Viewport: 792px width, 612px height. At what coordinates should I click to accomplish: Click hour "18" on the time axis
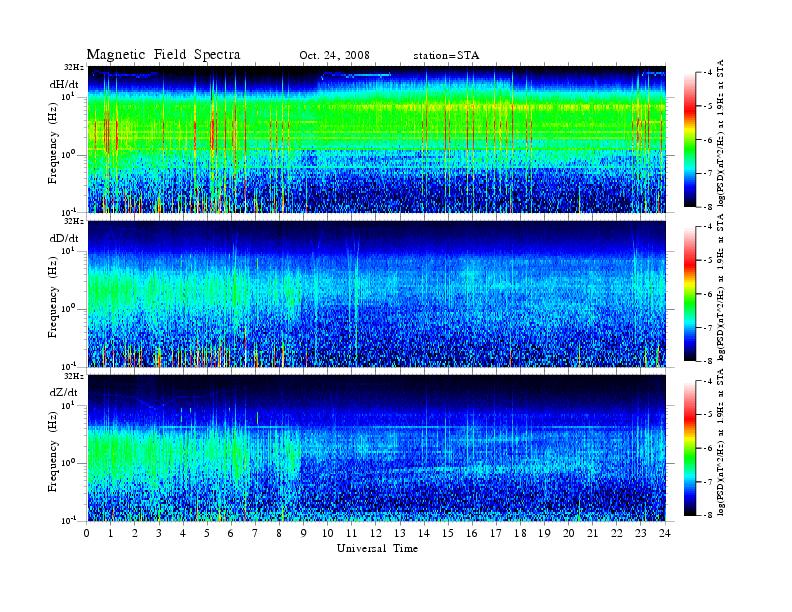520,534
